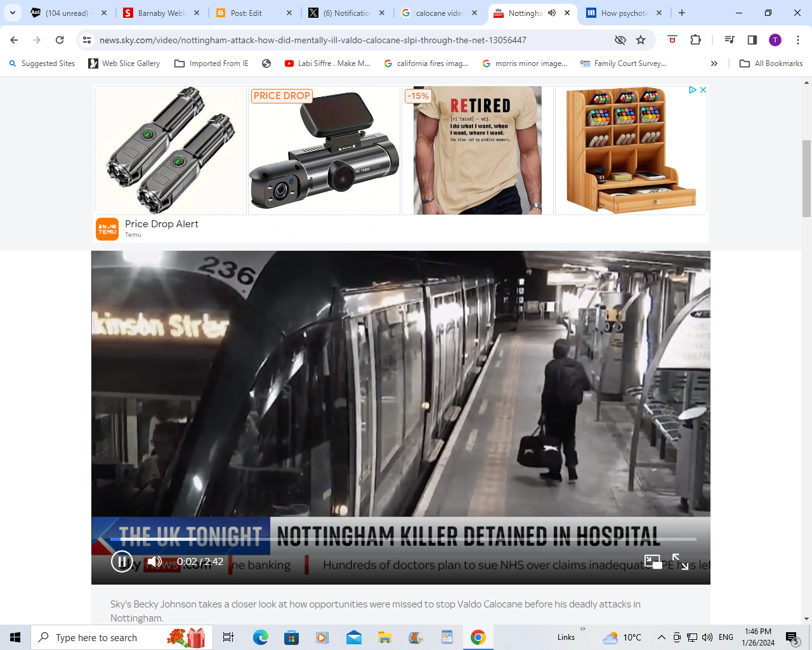The width and height of the screenshot is (812, 650).
Task: Show hidden system tray icons
Action: point(661,637)
